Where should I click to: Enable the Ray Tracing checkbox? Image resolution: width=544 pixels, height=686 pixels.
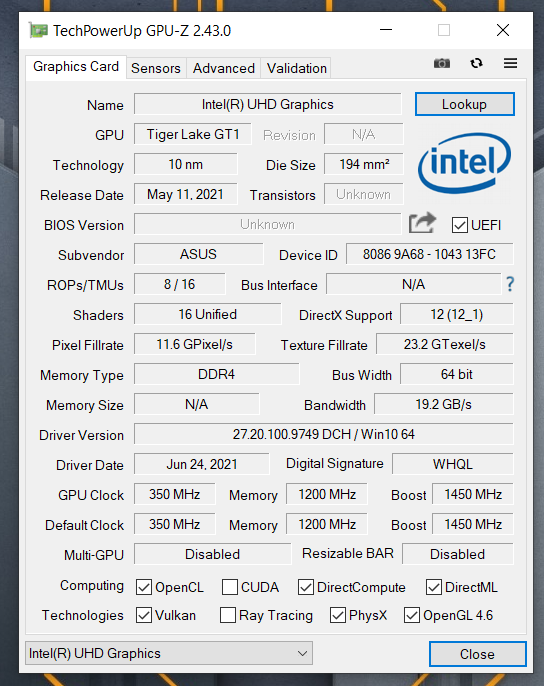point(228,615)
